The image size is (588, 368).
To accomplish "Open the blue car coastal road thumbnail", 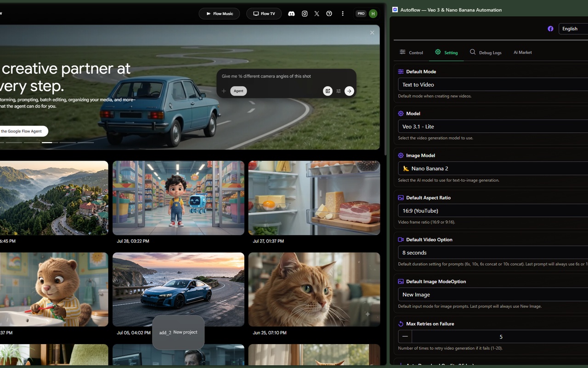I will 178,289.
